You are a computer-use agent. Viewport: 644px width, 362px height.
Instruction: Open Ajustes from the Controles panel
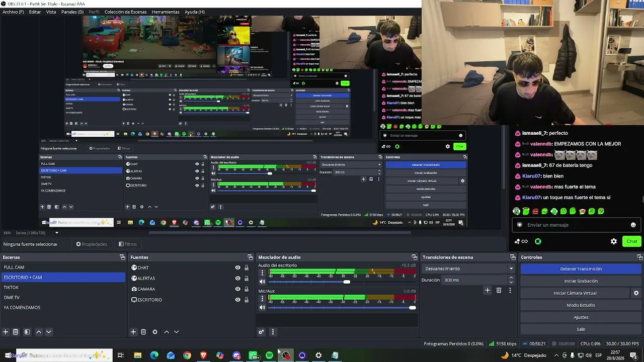tap(581, 317)
